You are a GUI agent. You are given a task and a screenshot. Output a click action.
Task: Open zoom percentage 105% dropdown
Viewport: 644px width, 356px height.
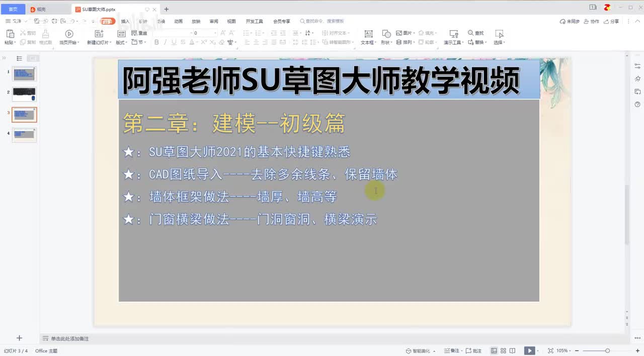pos(563,350)
